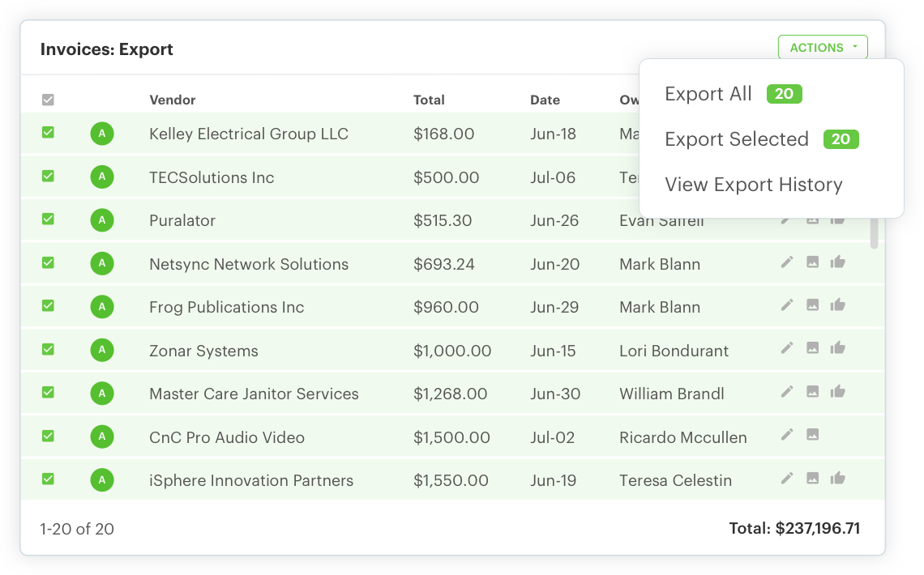Open the Actions dropdown menu
The image size is (924, 575).
pos(823,47)
